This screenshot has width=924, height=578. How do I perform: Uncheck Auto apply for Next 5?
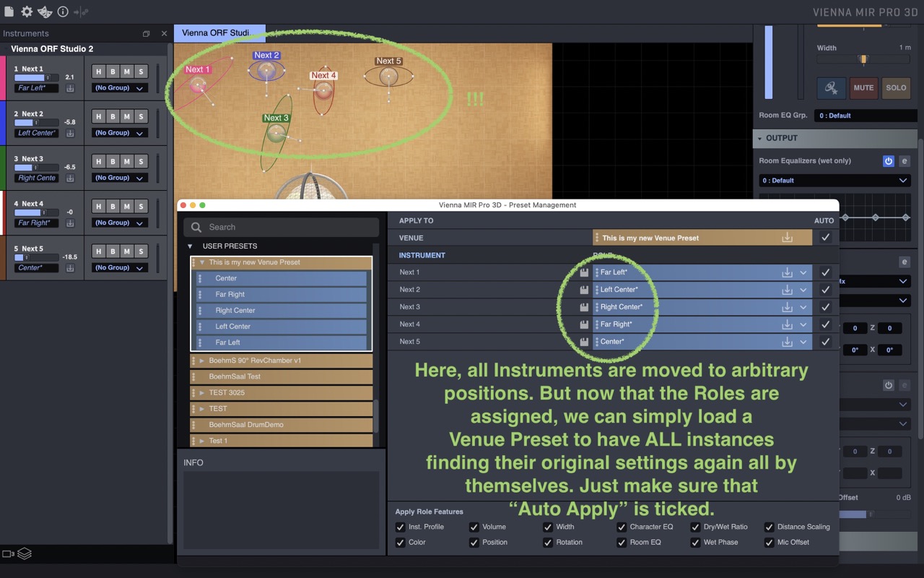pos(825,342)
